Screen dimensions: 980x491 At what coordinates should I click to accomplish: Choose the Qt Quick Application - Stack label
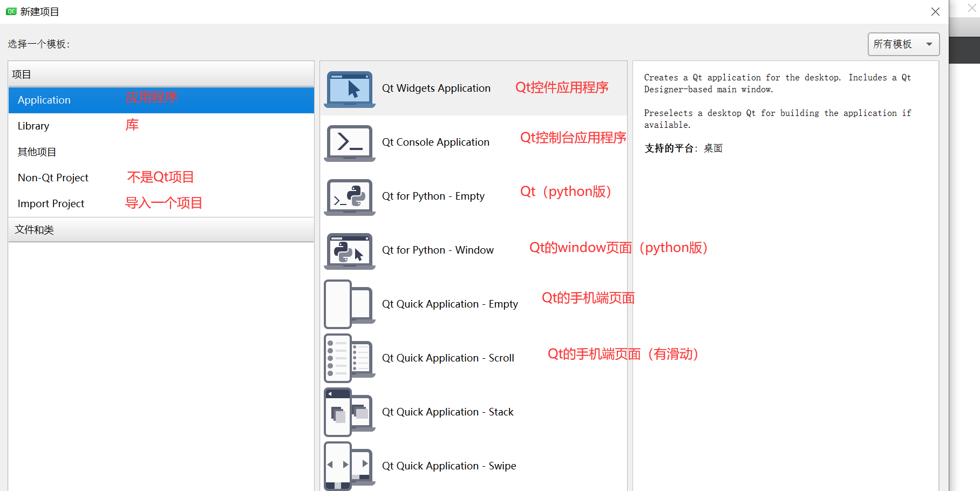(x=447, y=412)
